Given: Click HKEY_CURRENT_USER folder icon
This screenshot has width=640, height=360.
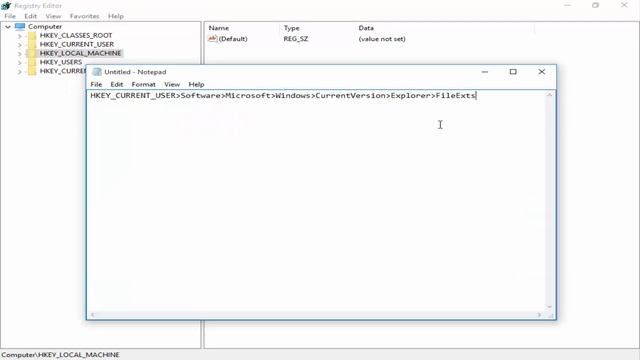Looking at the screenshot, I should (32, 44).
